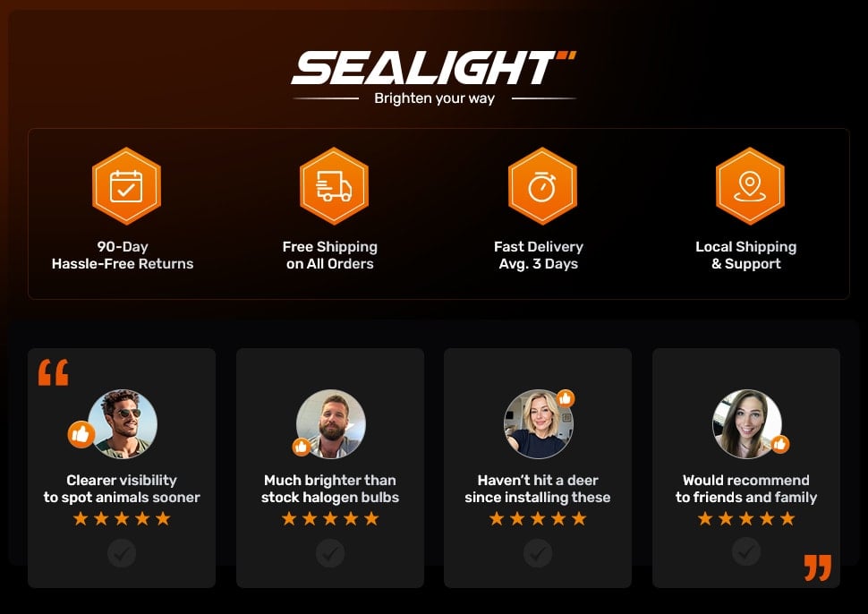The image size is (868, 614).
Task: Toggle checkmark under 'Much brighter' review
Action: pyautogui.click(x=330, y=554)
